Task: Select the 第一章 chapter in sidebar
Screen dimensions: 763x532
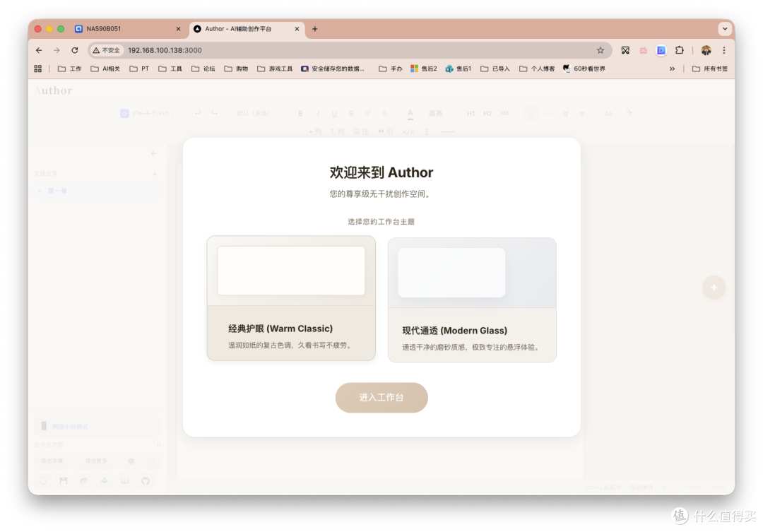Action: click(97, 191)
